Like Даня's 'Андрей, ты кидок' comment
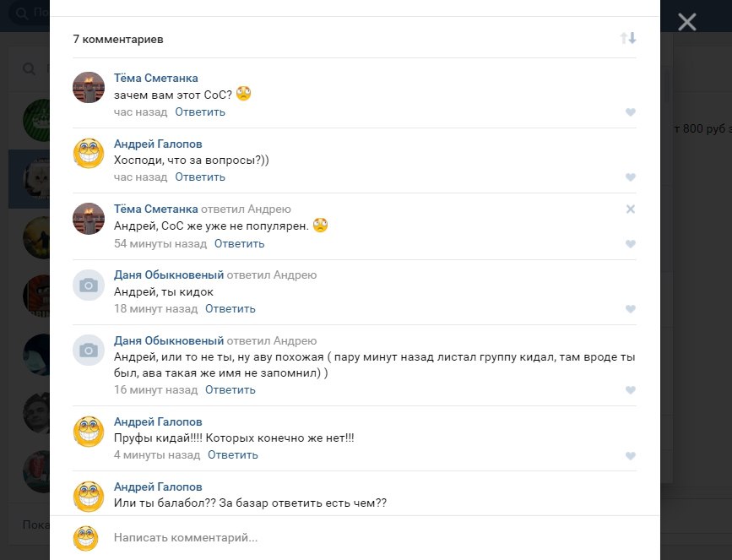The height and width of the screenshot is (560, 732). click(630, 309)
